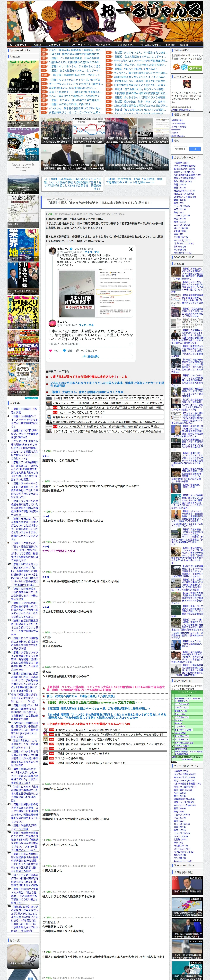Click フォローする next to @8964wake_64neko
Image resolution: width=210 pixels, height=980 pixels.
pyautogui.click(x=92, y=252)
